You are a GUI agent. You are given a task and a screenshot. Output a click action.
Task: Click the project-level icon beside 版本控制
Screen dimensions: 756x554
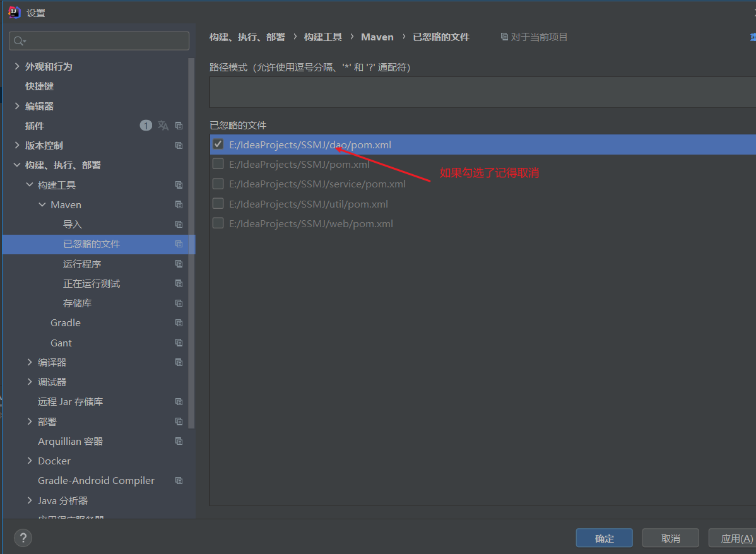coord(179,145)
